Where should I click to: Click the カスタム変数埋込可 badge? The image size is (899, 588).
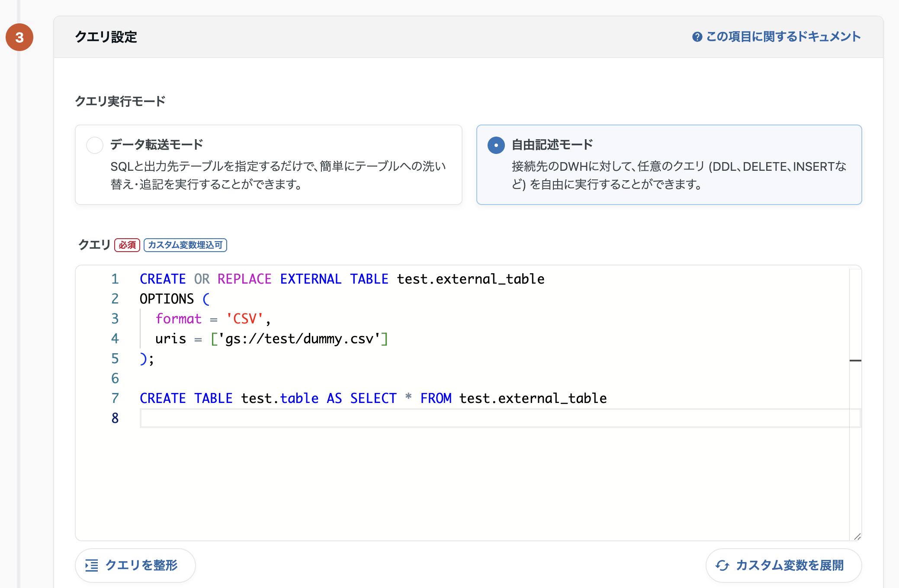pyautogui.click(x=185, y=245)
